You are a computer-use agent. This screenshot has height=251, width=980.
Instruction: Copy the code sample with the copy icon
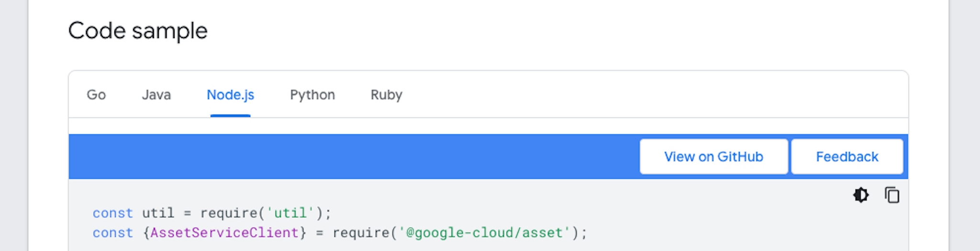[x=892, y=195]
